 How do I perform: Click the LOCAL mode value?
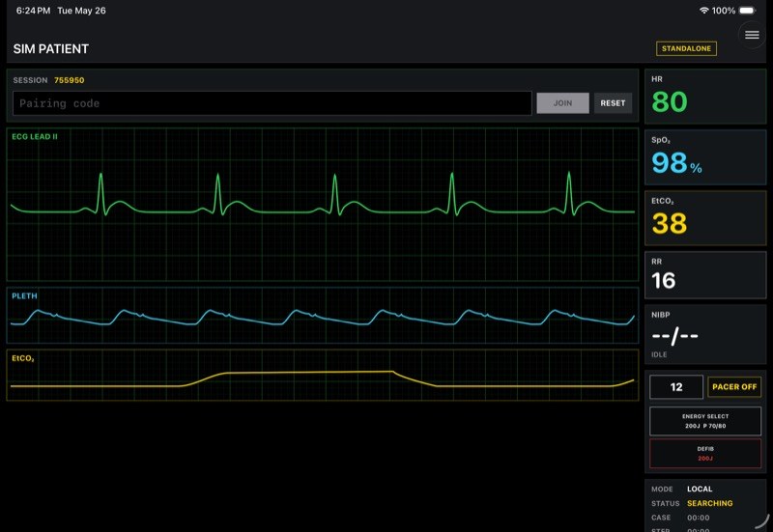point(700,489)
